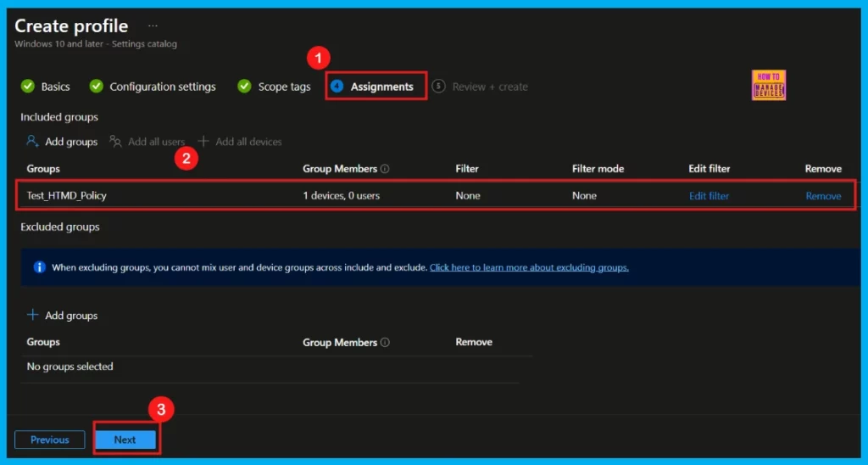The height and width of the screenshot is (465, 868).
Task: Click the Filter mode value None
Action: [x=584, y=196]
